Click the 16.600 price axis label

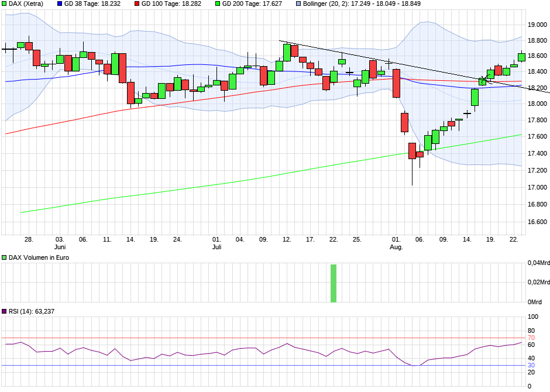pos(537,222)
